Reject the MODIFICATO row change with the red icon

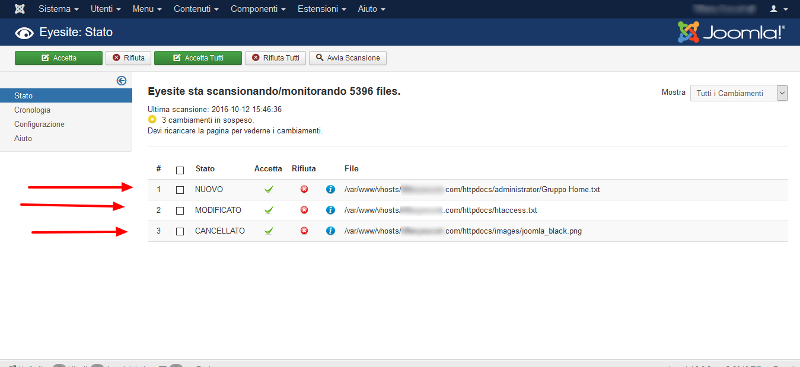304,210
